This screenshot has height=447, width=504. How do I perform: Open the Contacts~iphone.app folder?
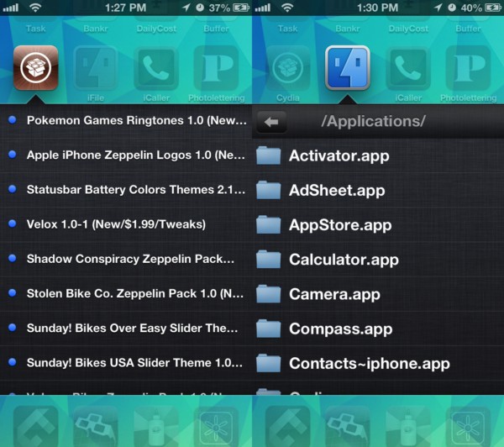(369, 364)
